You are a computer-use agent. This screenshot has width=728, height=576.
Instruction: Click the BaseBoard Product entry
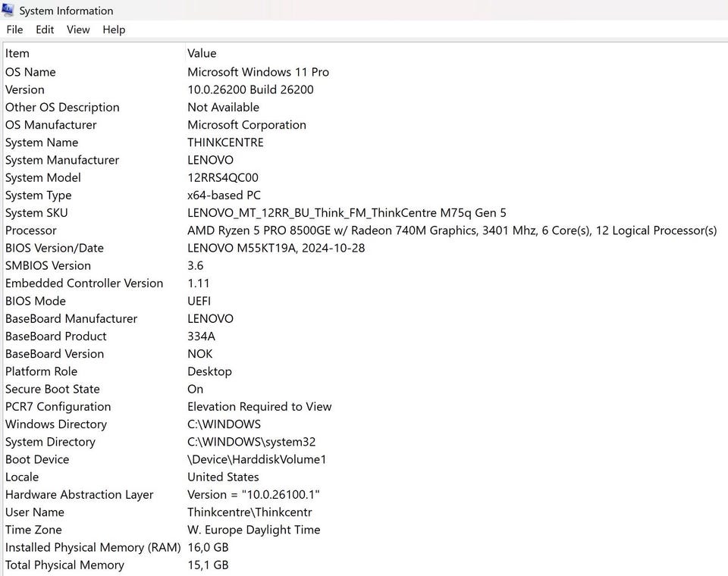[56, 336]
